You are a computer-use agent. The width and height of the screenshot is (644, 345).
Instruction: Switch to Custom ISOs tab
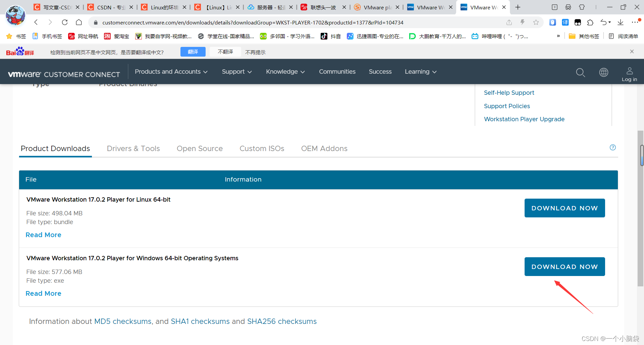pos(262,148)
